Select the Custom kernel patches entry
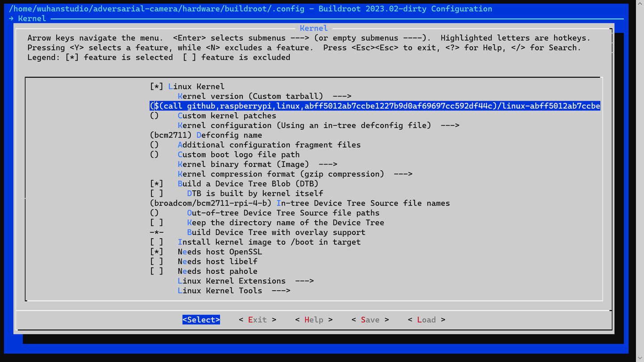This screenshot has width=644, height=362. click(x=226, y=115)
